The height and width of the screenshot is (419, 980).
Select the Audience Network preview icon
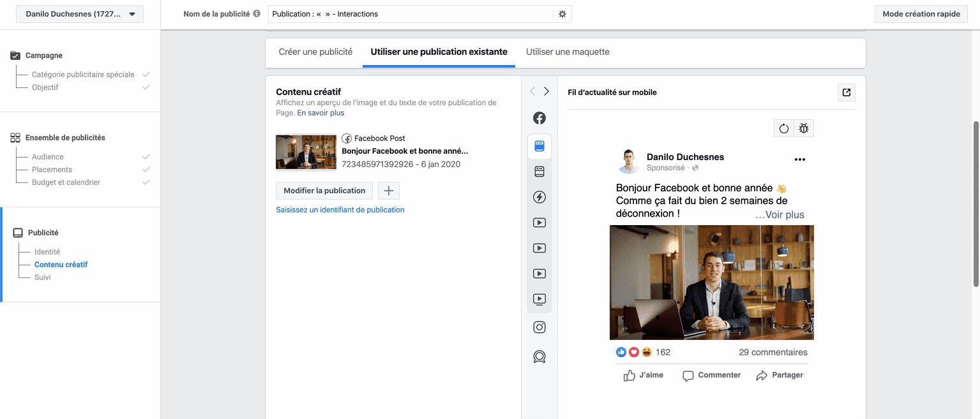[539, 357]
